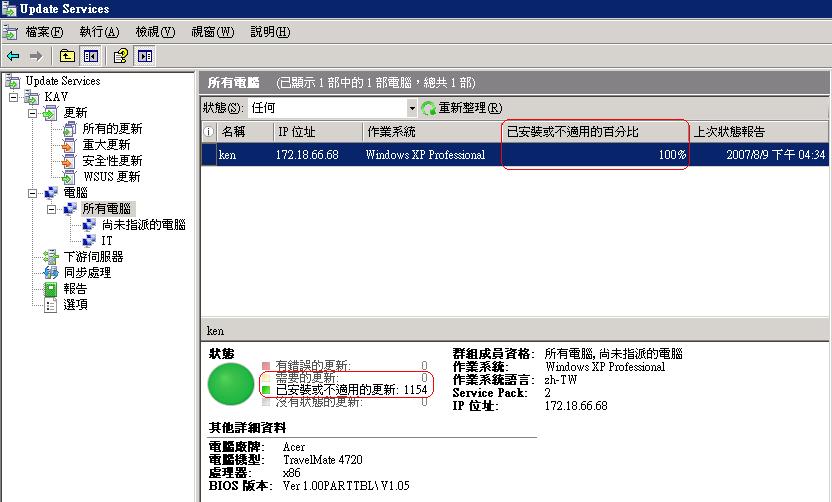Click the green status circle chart
832x502 pixels.
[230, 384]
